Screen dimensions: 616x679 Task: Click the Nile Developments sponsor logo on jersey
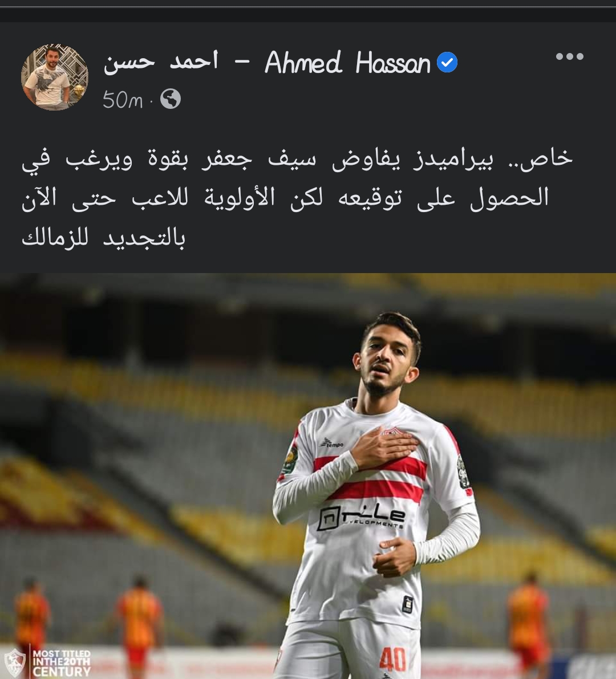pyautogui.click(x=362, y=517)
